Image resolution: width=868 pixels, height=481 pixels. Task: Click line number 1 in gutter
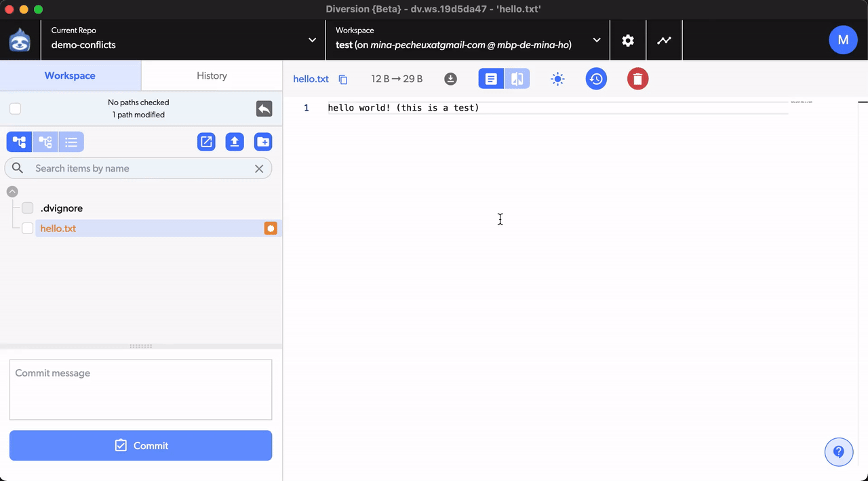point(307,108)
